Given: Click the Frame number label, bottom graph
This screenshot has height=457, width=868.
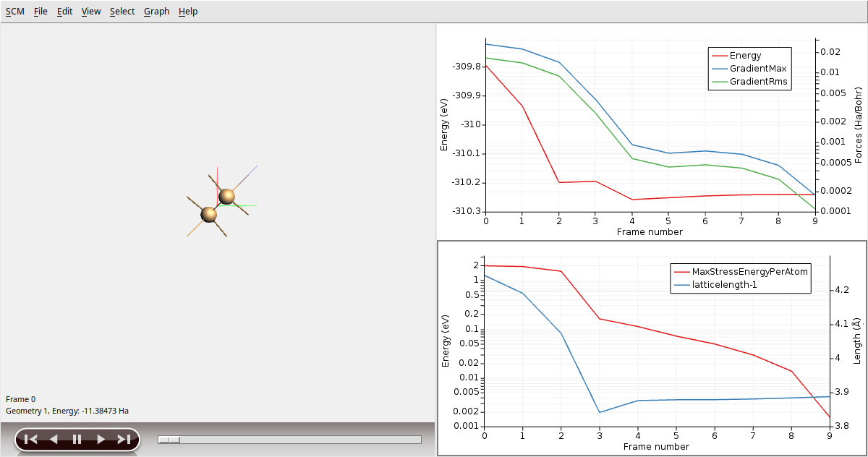Looking at the screenshot, I should pyautogui.click(x=656, y=446).
